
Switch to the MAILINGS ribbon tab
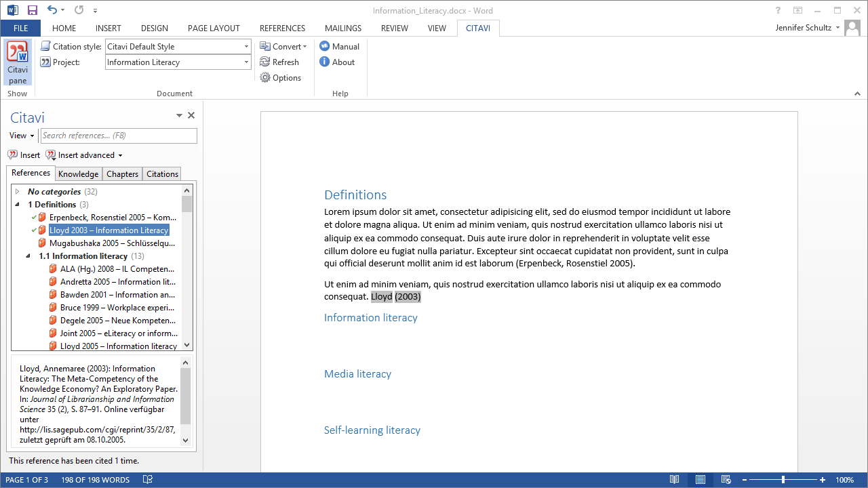coord(343,28)
